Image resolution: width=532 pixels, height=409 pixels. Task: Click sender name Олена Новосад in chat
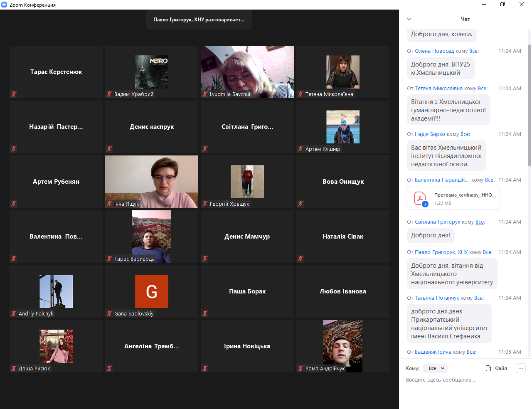click(x=434, y=51)
